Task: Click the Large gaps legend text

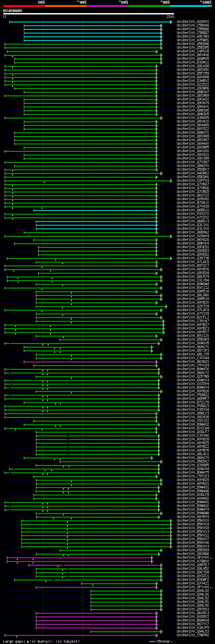Action: point(41,641)
